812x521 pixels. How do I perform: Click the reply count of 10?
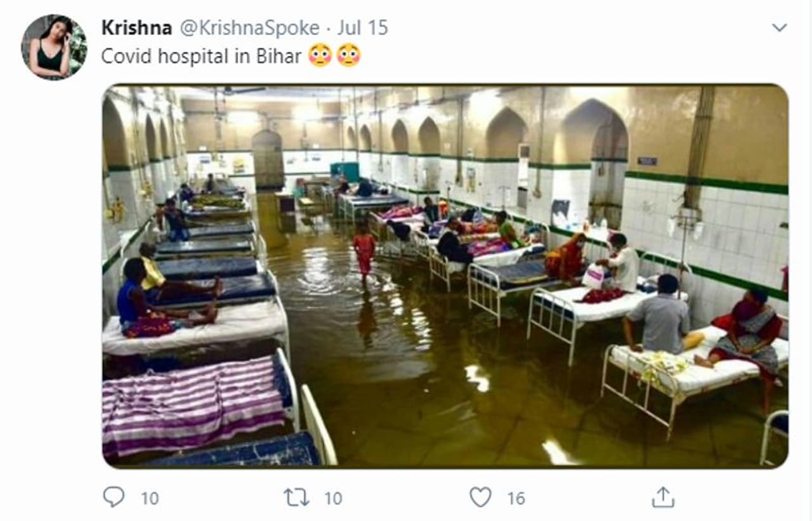(x=150, y=498)
